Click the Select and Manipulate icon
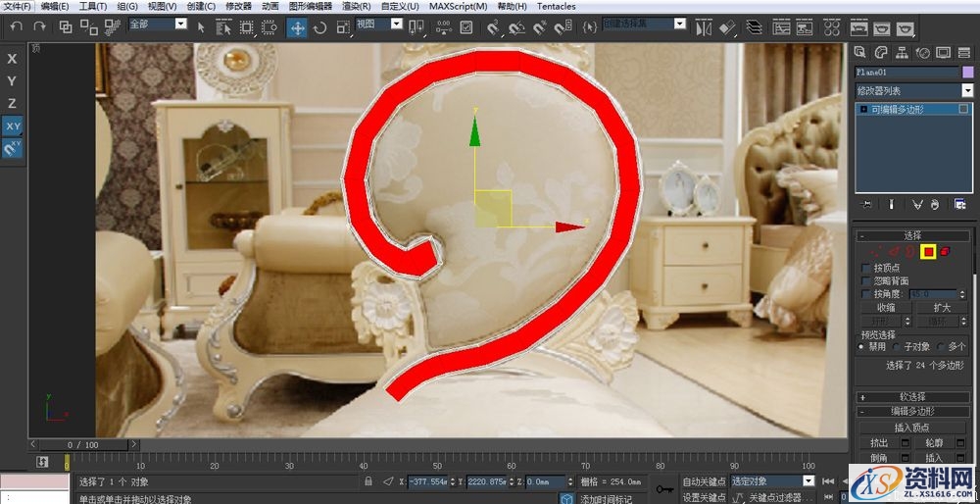This screenshot has width=980, height=504. pos(443,27)
